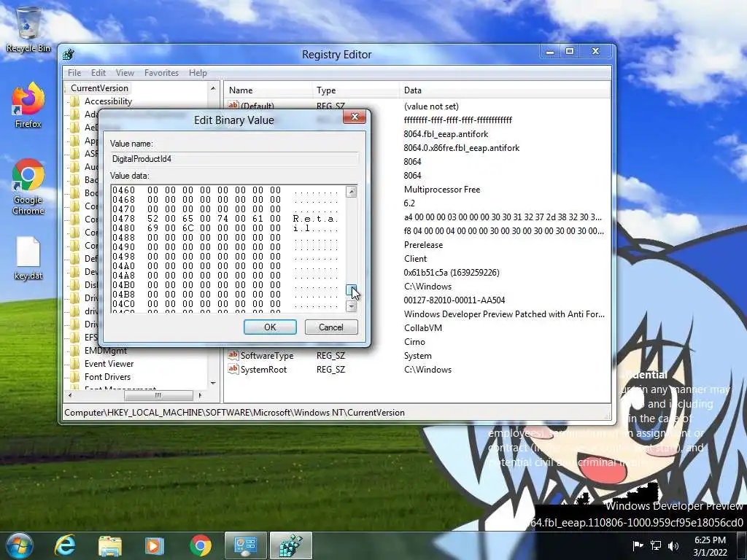Open the File menu
747x560 pixels.
click(74, 73)
